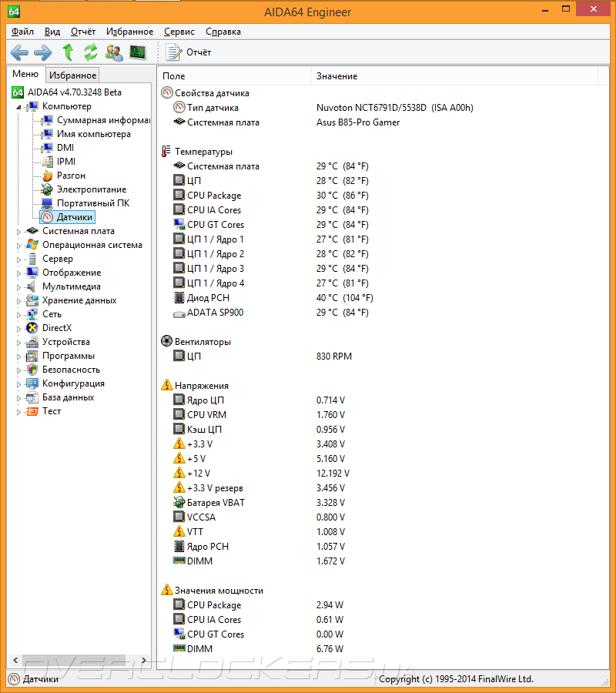This screenshot has width=616, height=693.
Task: Click the Температуры thermometer icon
Action: 166,151
